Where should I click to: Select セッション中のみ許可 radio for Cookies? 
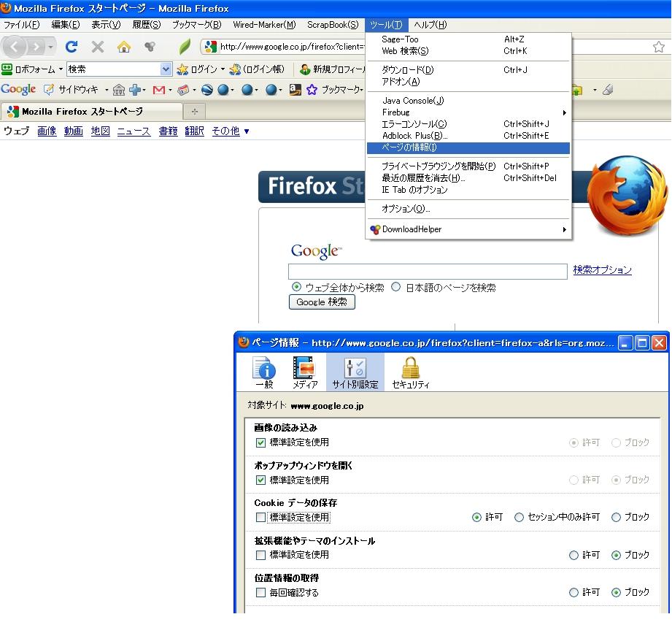(x=519, y=518)
